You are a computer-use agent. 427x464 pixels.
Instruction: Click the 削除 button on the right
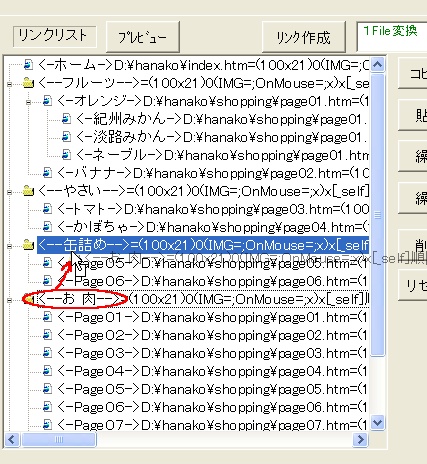[x=413, y=244]
